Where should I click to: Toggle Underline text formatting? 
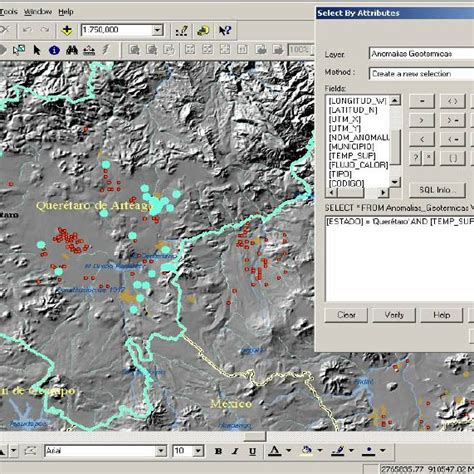[x=252, y=451]
